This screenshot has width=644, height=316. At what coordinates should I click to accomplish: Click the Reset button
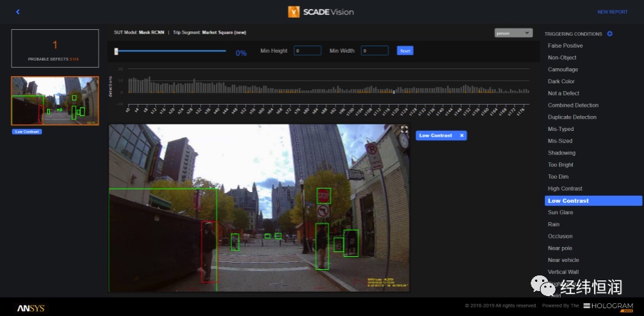tap(405, 51)
